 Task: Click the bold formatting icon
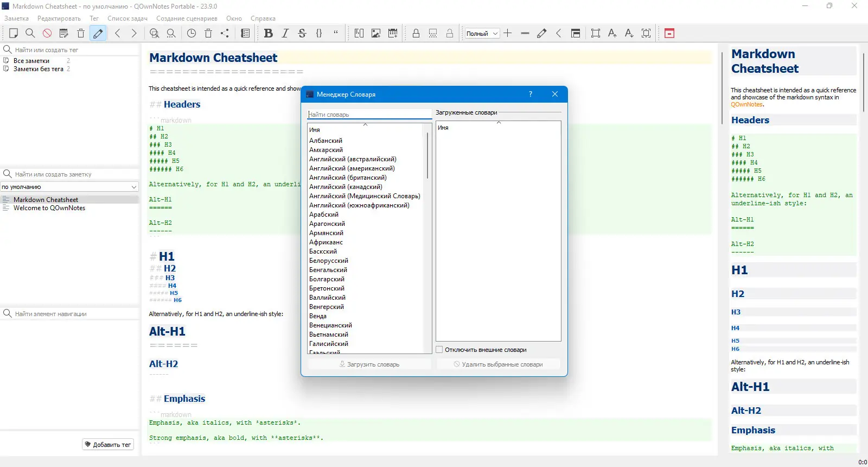[268, 33]
